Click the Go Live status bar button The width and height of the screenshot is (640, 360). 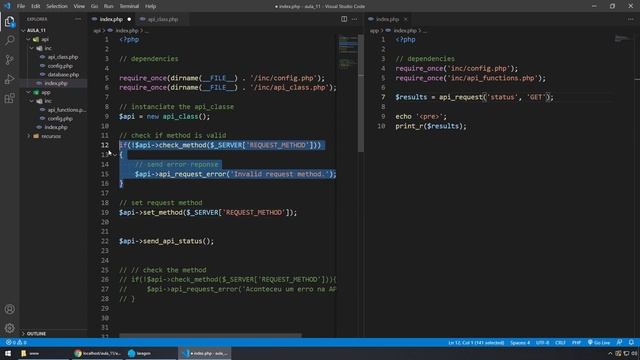pos(599,342)
